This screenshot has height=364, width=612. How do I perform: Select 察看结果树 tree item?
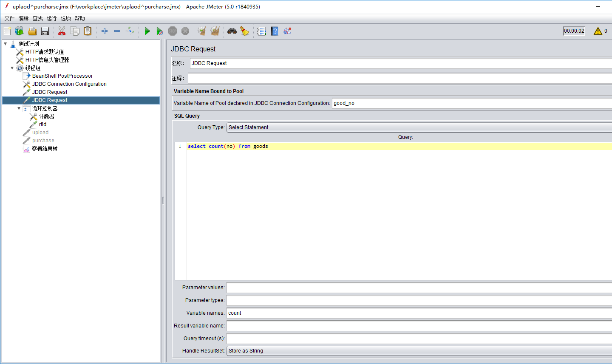coord(45,149)
